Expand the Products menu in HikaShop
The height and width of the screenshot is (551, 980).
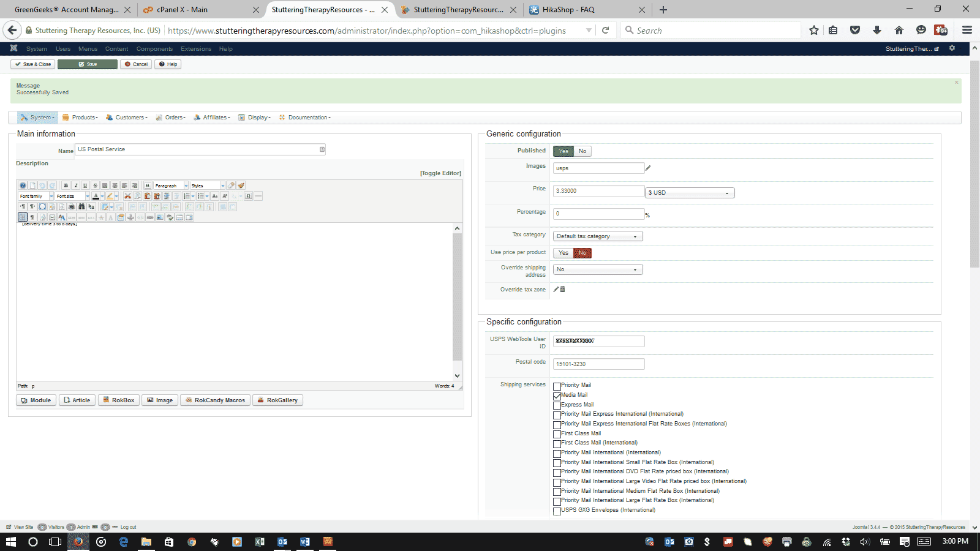[80, 118]
